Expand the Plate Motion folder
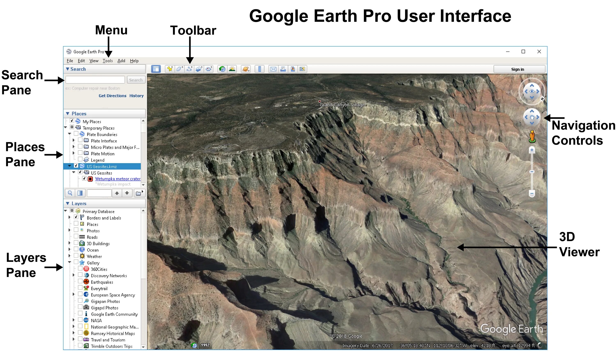This screenshot has width=616, height=364. pyautogui.click(x=73, y=153)
